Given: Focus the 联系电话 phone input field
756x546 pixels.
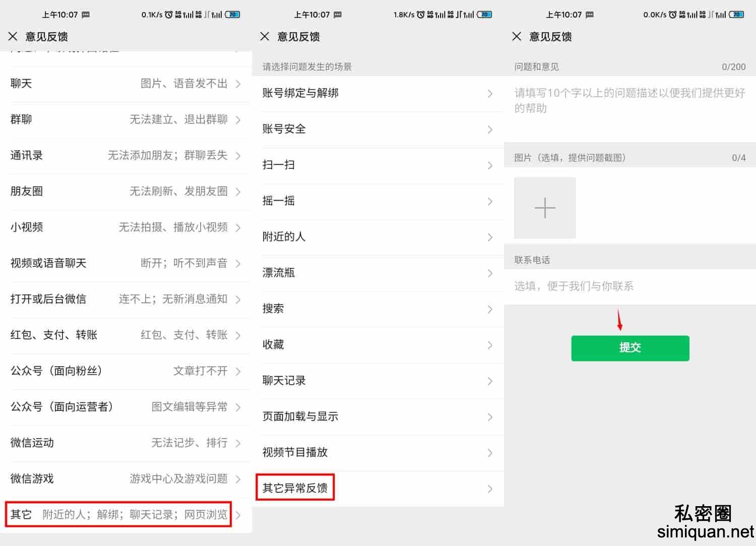Looking at the screenshot, I should coord(629,286).
